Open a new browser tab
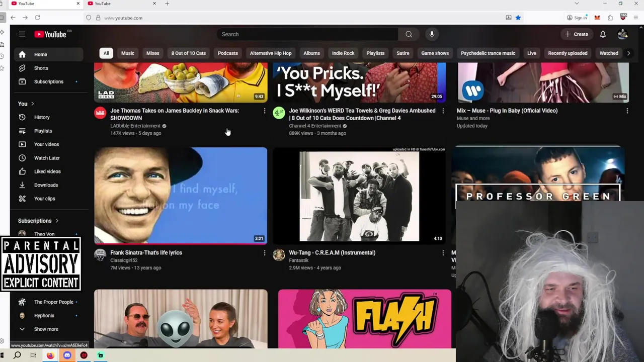Viewport: 644px width, 362px height. [167, 4]
